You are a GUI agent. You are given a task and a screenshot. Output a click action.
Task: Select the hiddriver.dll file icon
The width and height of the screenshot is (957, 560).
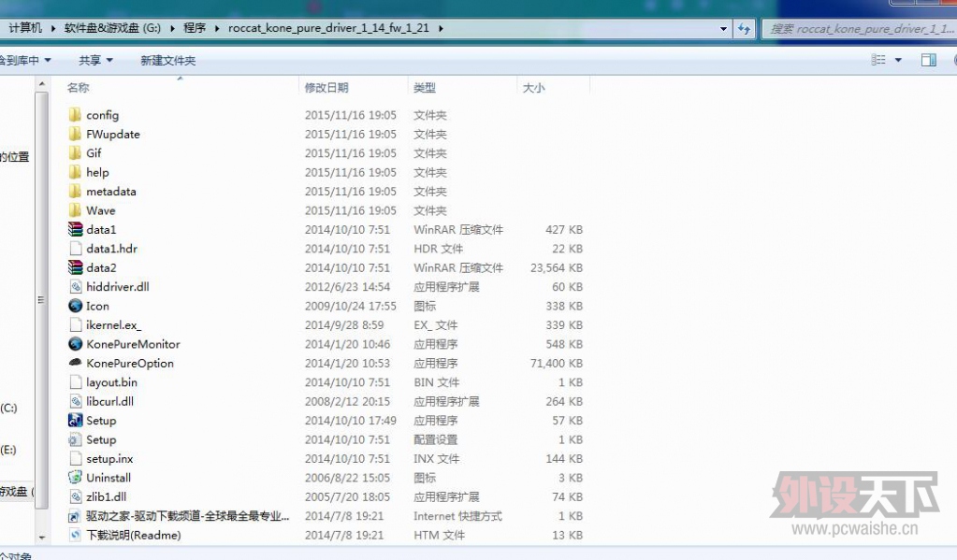(75, 287)
